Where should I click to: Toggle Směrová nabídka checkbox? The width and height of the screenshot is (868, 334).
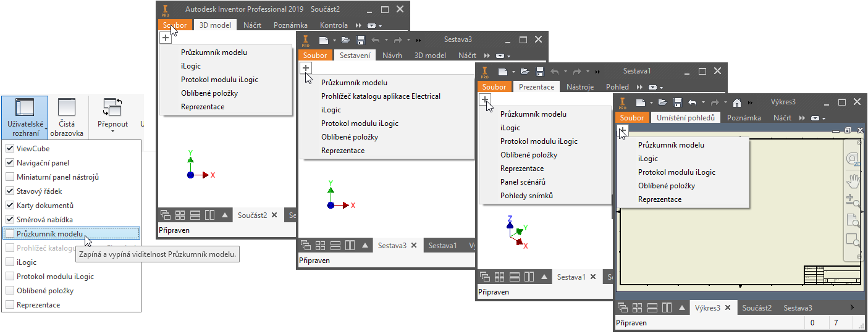(x=10, y=220)
